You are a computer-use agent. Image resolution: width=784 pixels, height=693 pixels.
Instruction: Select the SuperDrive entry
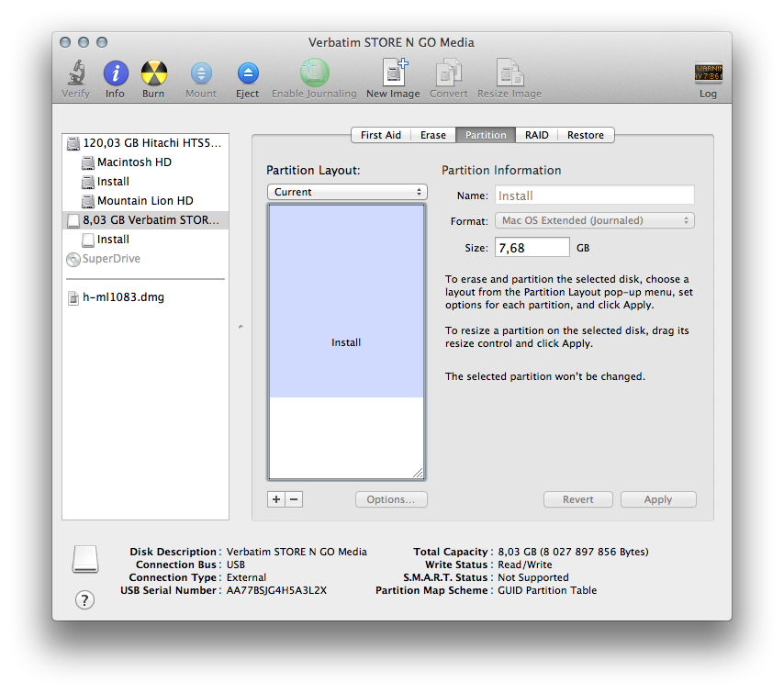[145, 259]
